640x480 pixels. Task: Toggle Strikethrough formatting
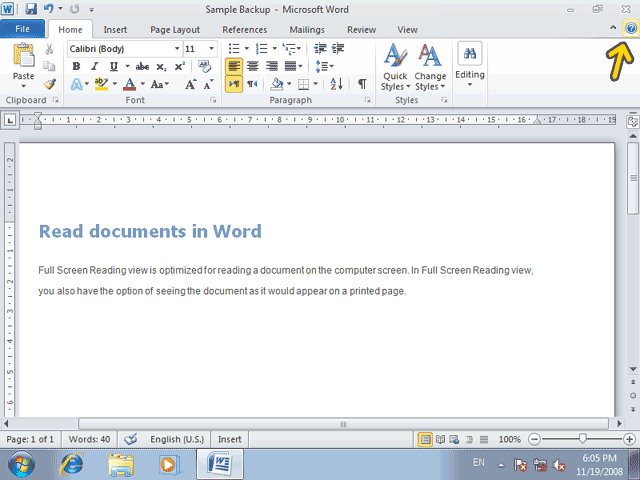[142, 66]
